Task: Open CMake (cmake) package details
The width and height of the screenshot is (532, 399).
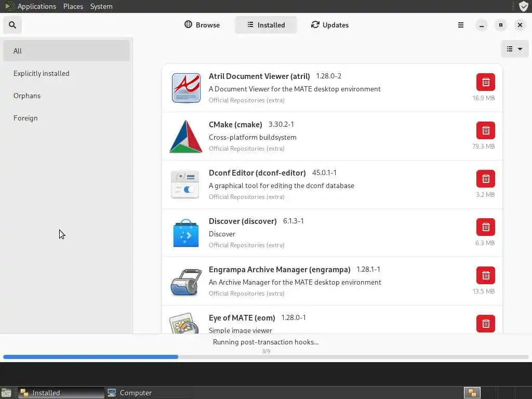Action: [235, 125]
